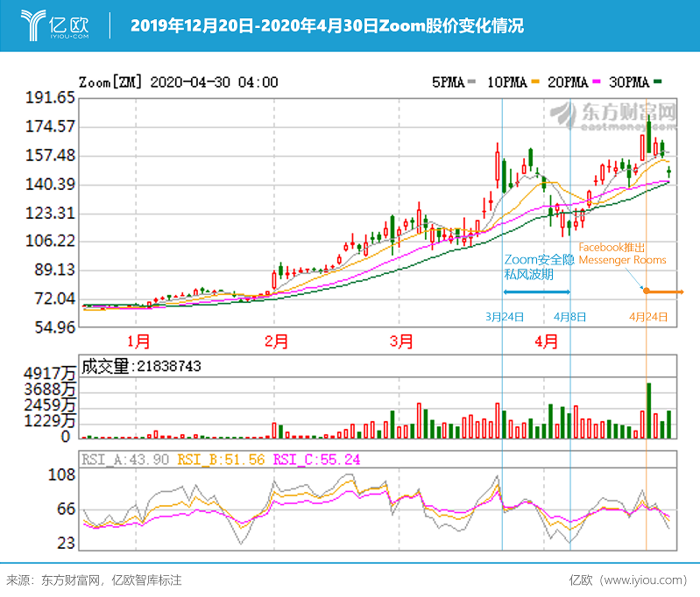Click the RSI_A:43.90 indicator label
This screenshot has width=700, height=597.
point(125,460)
